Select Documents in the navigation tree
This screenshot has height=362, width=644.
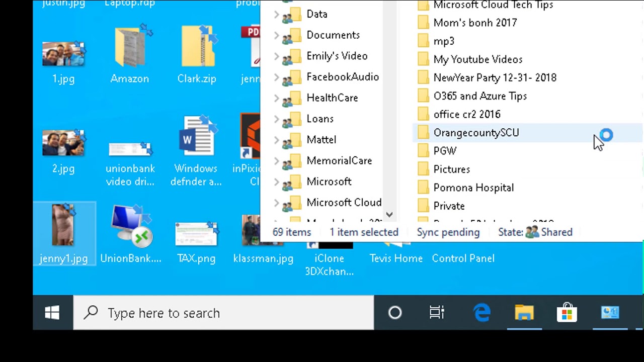point(333,35)
